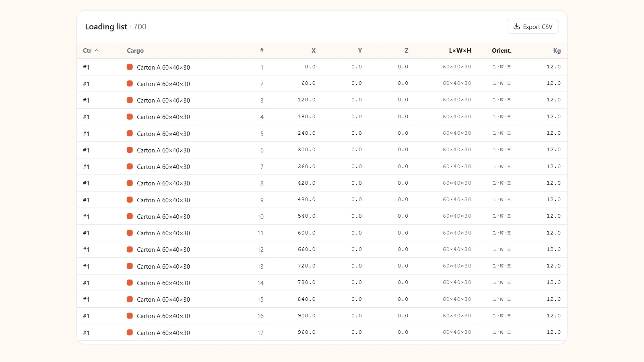
Task: Click X value 120.0
Action: [307, 100]
